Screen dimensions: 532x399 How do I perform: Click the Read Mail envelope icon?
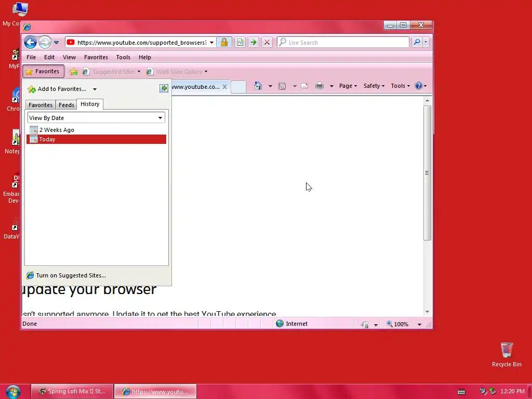304,86
